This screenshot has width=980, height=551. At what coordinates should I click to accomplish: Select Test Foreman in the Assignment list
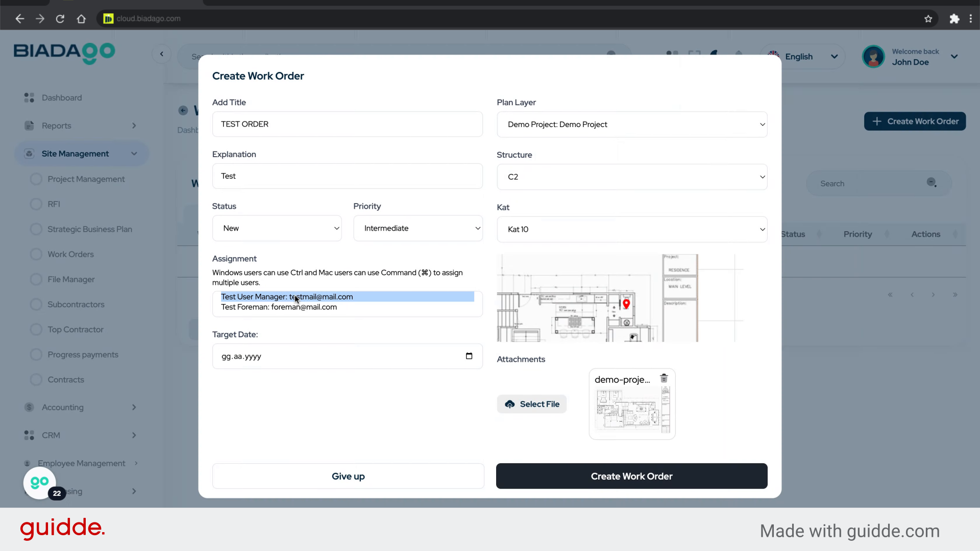point(279,307)
